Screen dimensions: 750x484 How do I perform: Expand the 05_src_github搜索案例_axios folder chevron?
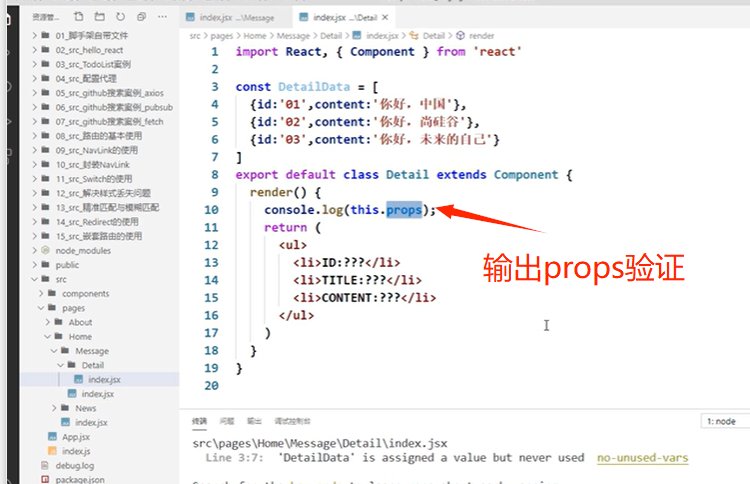pos(34,93)
